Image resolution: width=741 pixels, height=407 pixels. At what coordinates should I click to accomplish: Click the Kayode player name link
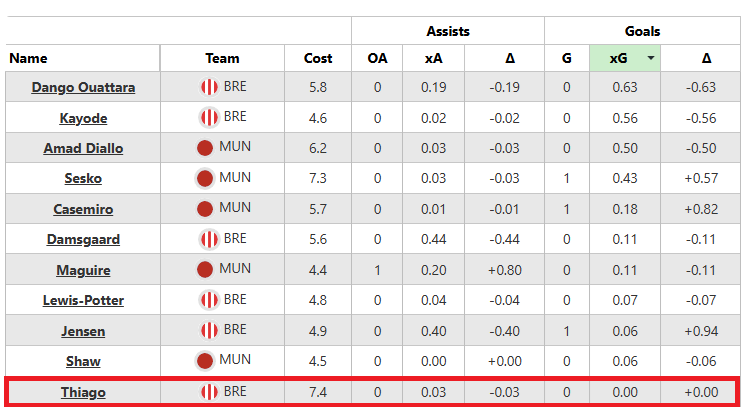83,118
